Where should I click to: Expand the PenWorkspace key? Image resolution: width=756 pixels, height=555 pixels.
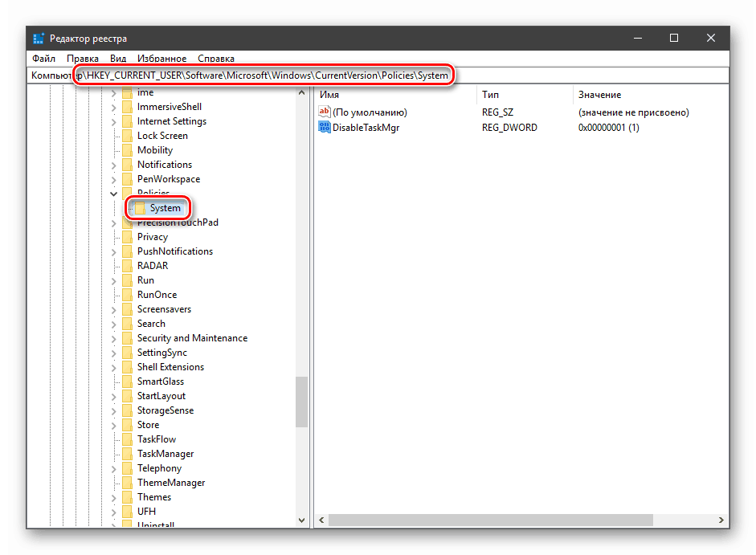click(114, 179)
